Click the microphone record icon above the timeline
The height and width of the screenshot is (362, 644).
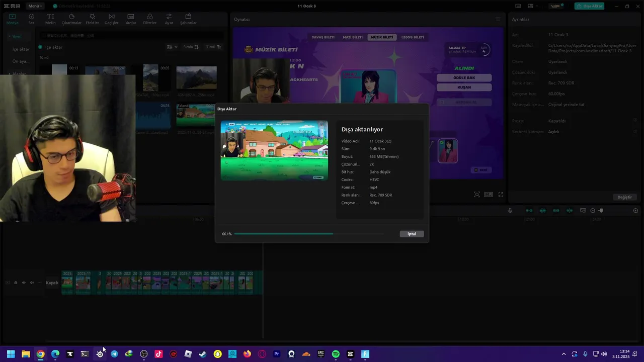click(x=510, y=211)
